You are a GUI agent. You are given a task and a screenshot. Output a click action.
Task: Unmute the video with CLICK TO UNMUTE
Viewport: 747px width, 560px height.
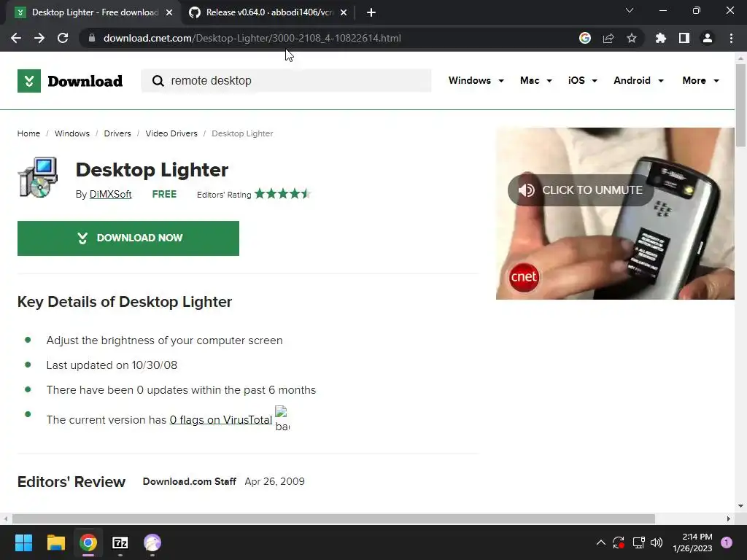click(580, 190)
